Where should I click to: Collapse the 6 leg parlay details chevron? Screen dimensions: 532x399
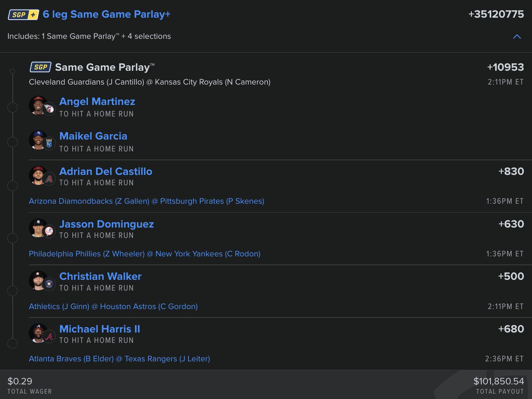coord(517,37)
